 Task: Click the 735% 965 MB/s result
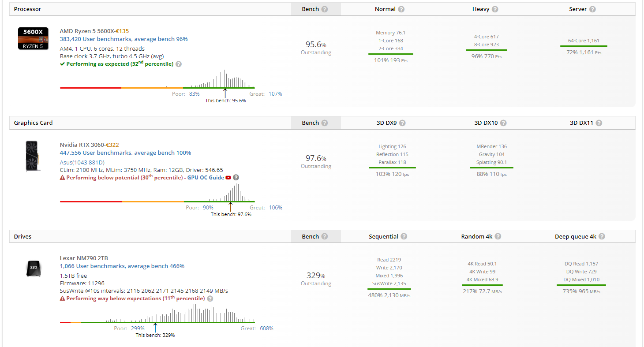click(x=581, y=291)
